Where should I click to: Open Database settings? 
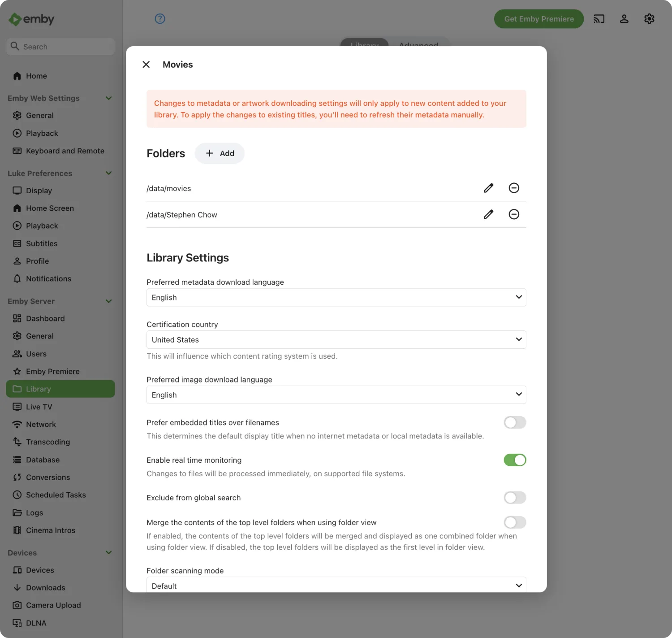60,460
